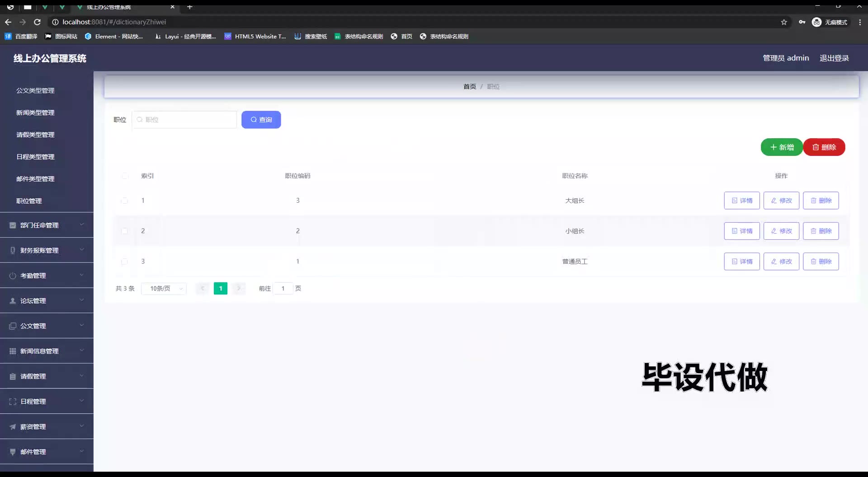
Task: Click the 财务报账管理 sidebar icon
Action: 13,250
